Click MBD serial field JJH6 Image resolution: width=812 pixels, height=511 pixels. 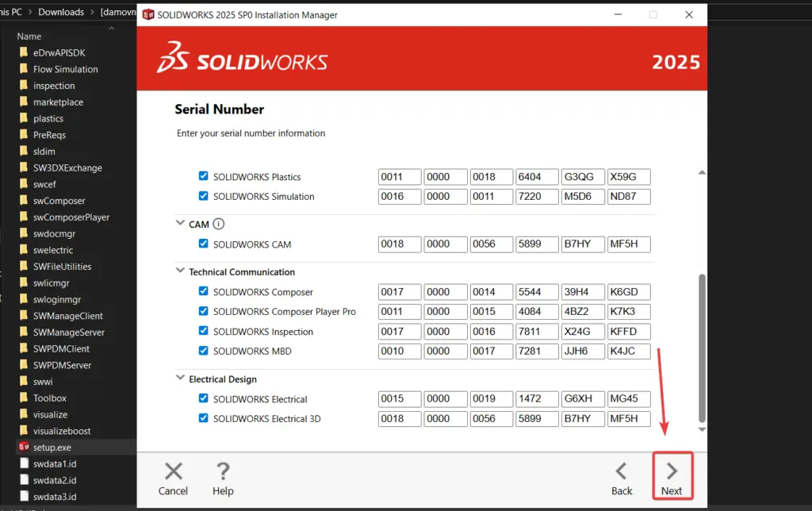(583, 351)
